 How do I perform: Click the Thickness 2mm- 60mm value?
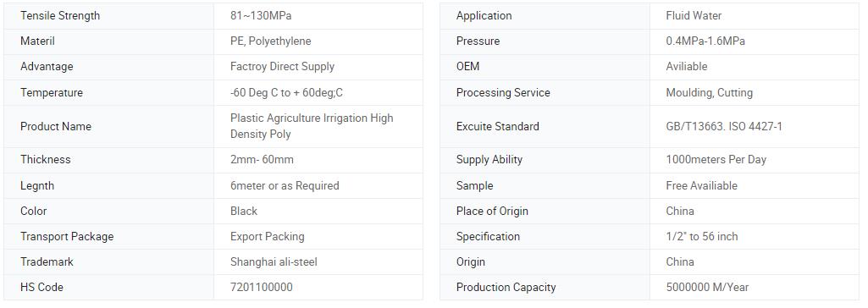click(262, 159)
